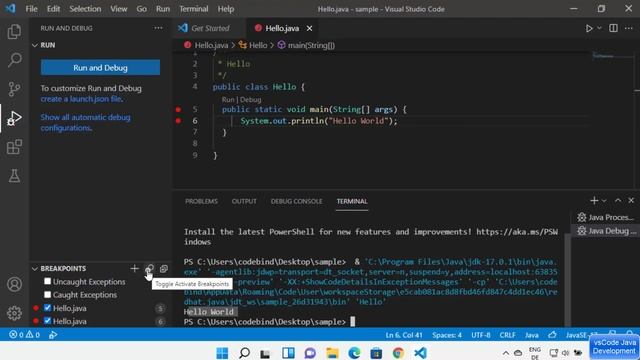Switch to the DEBUG CONSOLE tab
The width and height of the screenshot is (640, 360).
tap(296, 201)
